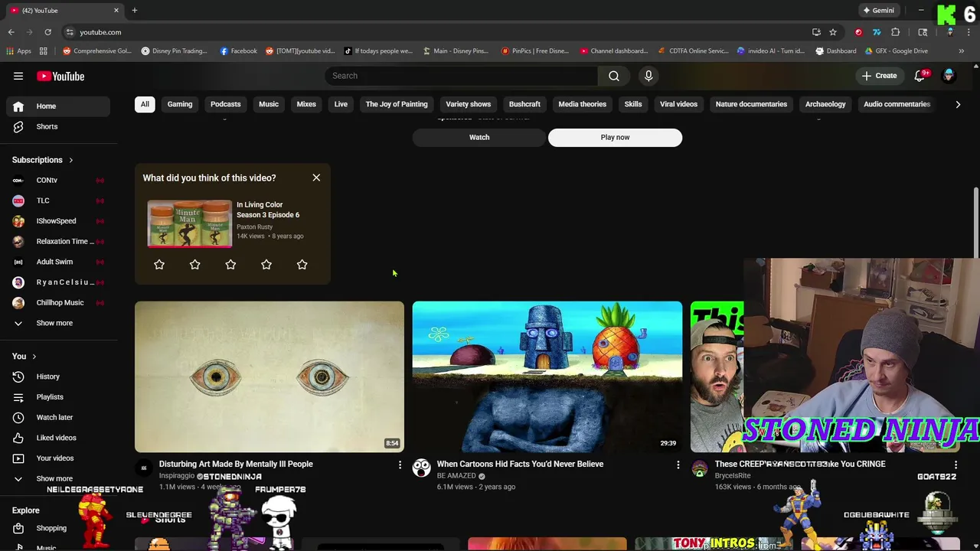Select the Gaming filter chip
This screenshot has width=980, height=551.
click(180, 104)
